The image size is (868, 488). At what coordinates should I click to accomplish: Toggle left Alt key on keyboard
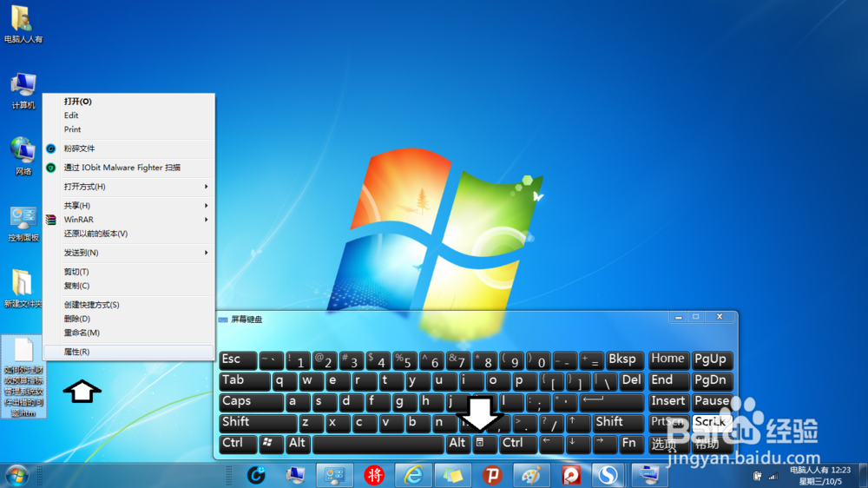pyautogui.click(x=298, y=443)
